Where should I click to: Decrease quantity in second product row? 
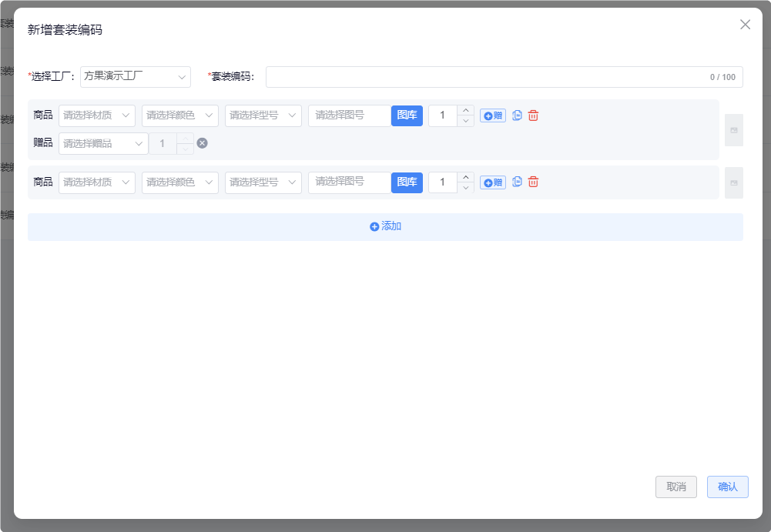[466, 188]
